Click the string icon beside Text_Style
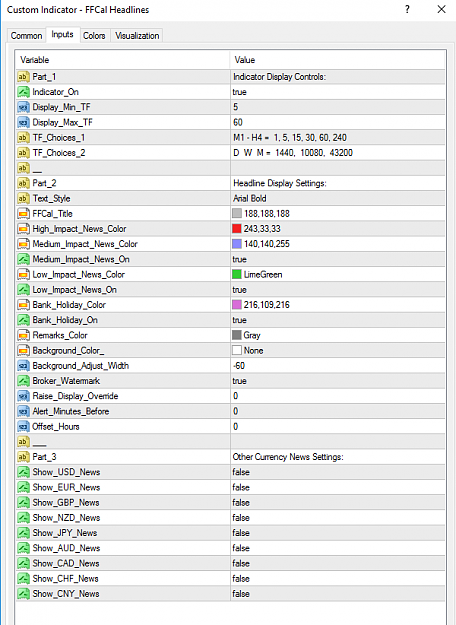This screenshot has height=625, width=456. click(x=24, y=199)
